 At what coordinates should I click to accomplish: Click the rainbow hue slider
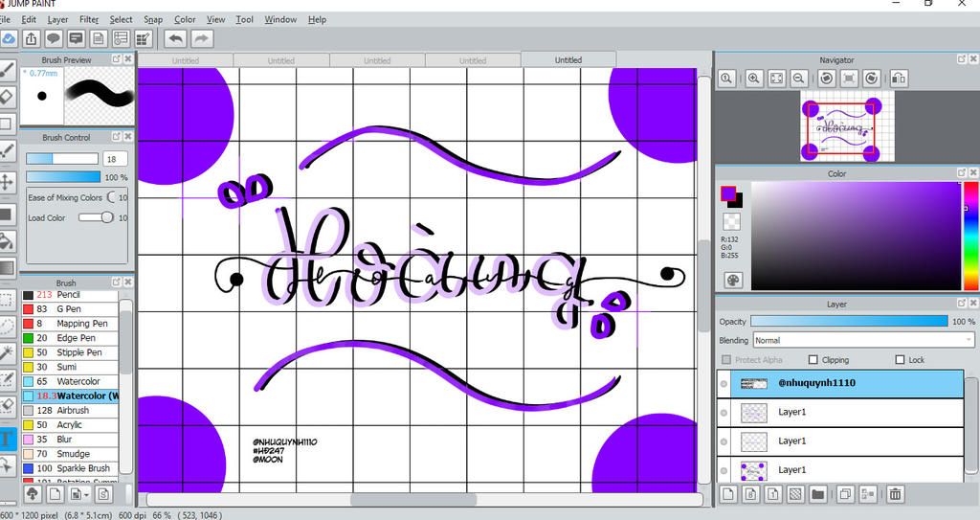(970, 236)
